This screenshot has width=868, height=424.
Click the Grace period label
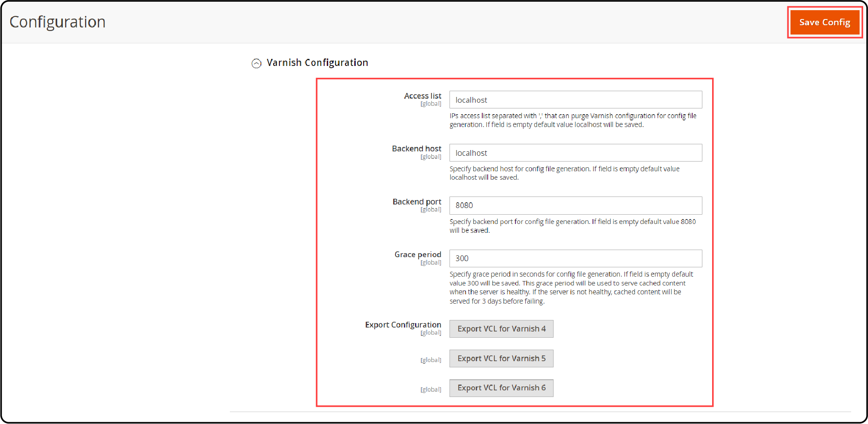click(x=418, y=254)
